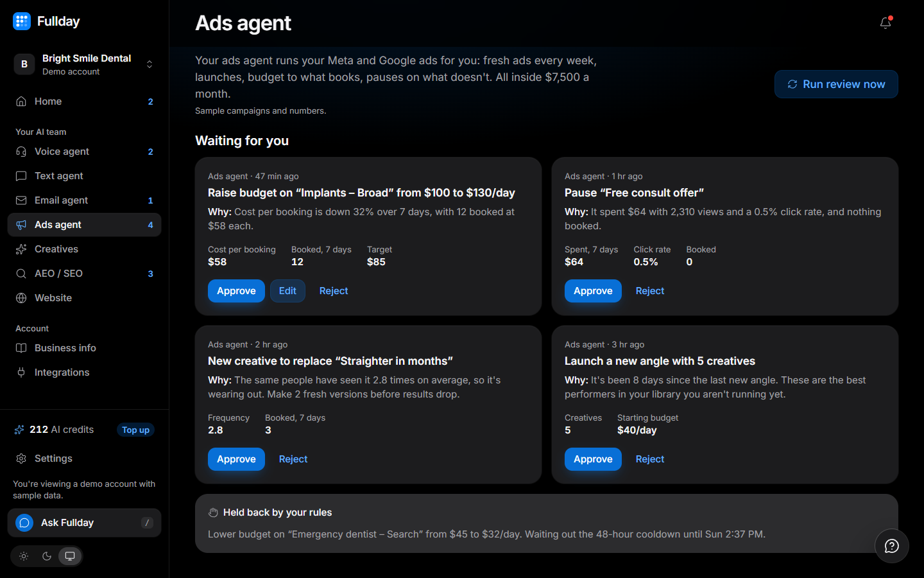Viewport: 924px width, 578px height.
Task: Open the help chat bubble
Action: (x=892, y=546)
